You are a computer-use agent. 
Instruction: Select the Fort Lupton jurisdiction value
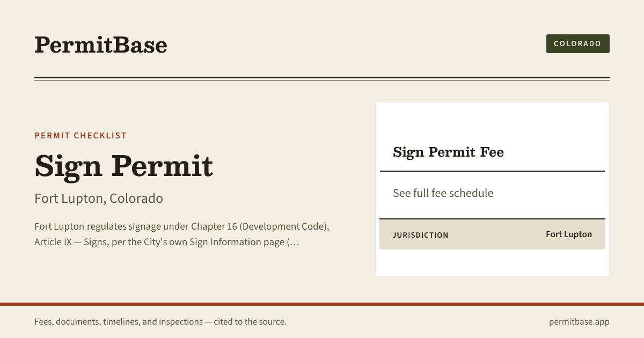569,234
